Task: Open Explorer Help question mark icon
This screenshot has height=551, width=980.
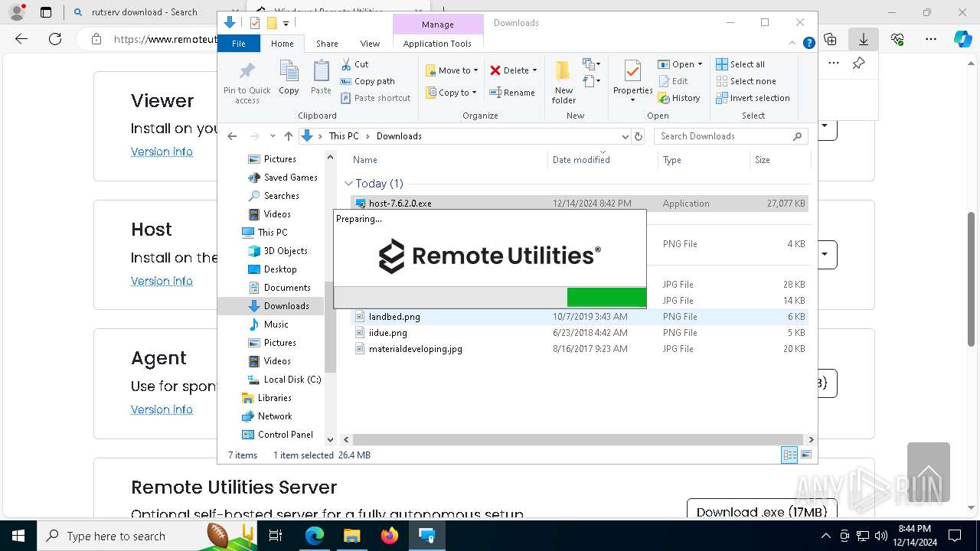Action: pyautogui.click(x=808, y=44)
